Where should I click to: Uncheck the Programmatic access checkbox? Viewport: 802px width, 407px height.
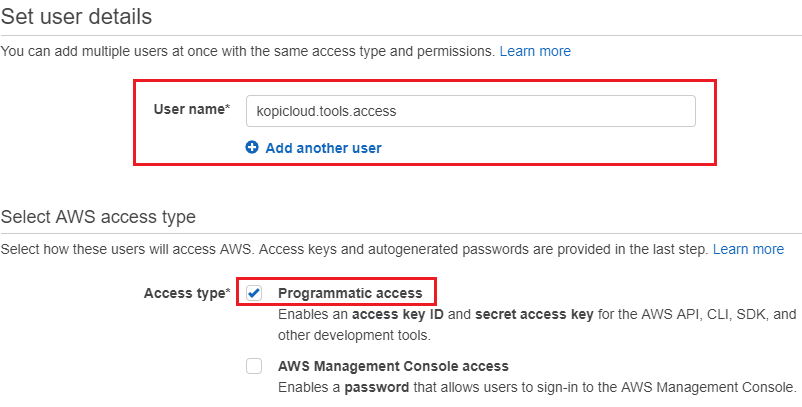coord(254,293)
